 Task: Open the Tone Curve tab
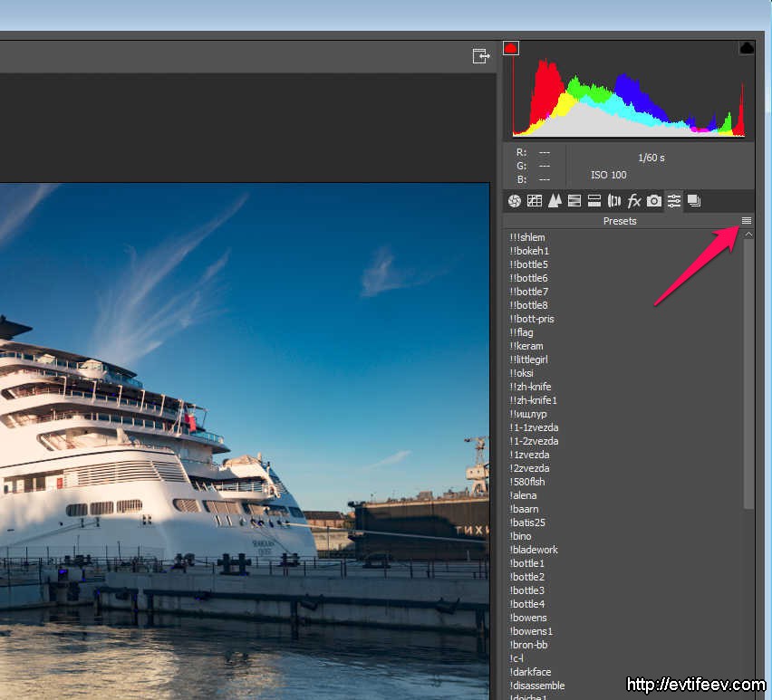coord(535,201)
